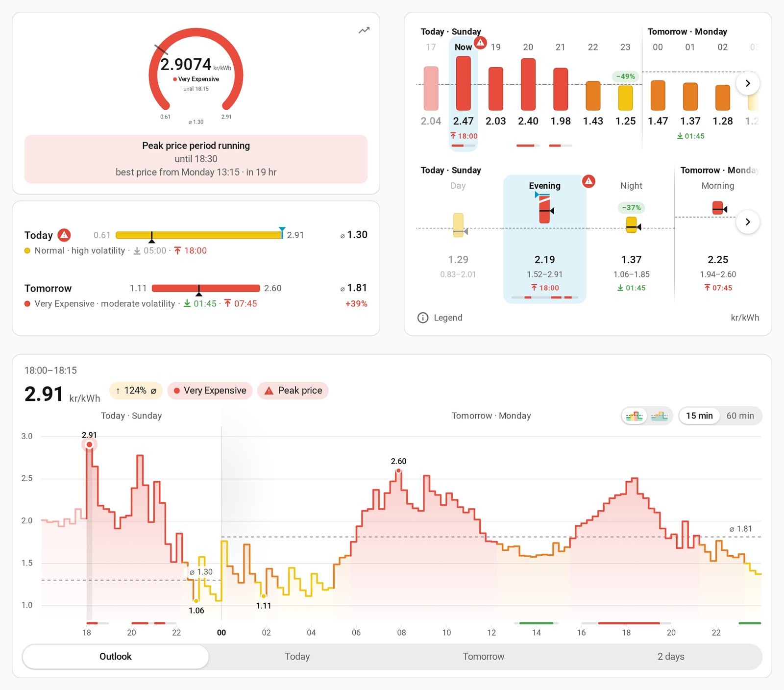Select the Now hour column showing 2.47
784x690 pixels.
(x=463, y=94)
